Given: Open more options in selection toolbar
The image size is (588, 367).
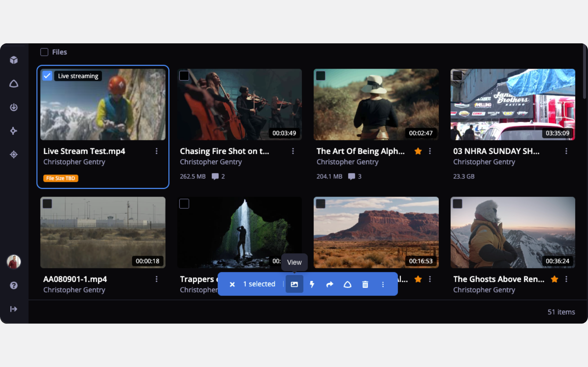Looking at the screenshot, I should click(383, 284).
